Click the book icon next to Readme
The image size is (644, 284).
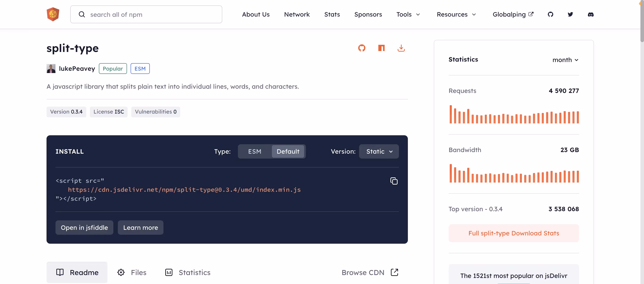point(60,272)
